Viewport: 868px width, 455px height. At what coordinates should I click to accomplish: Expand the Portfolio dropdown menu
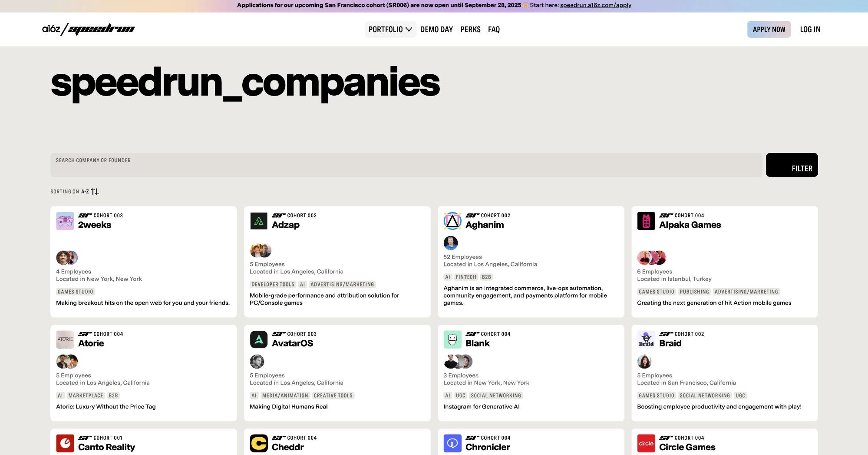(x=390, y=30)
